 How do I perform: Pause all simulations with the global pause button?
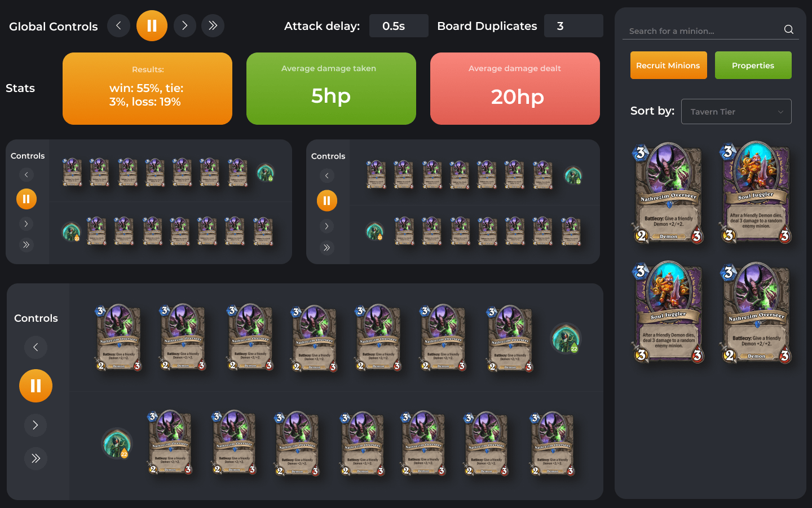coord(152,26)
